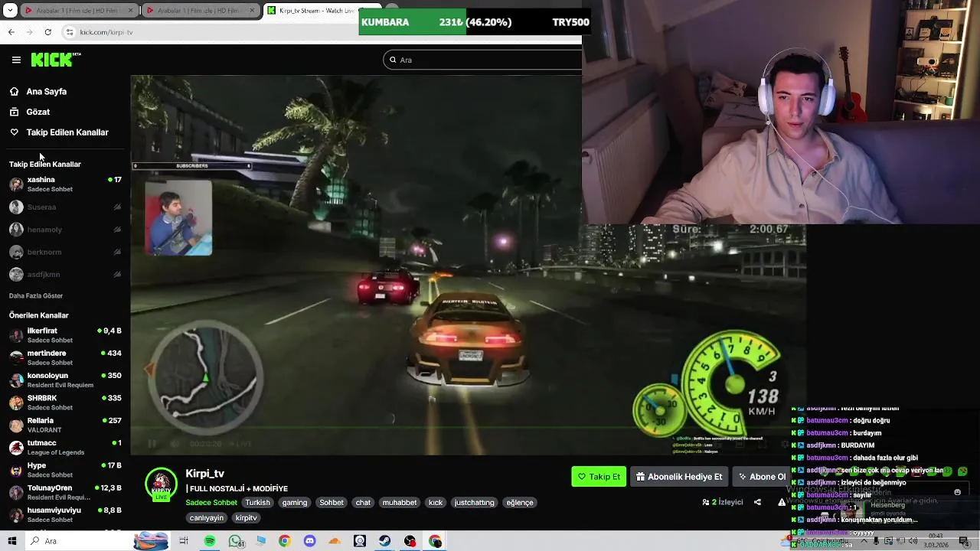The width and height of the screenshot is (980, 551).
Task: Open recommended channel ilkerfirat
Action: 65,335
